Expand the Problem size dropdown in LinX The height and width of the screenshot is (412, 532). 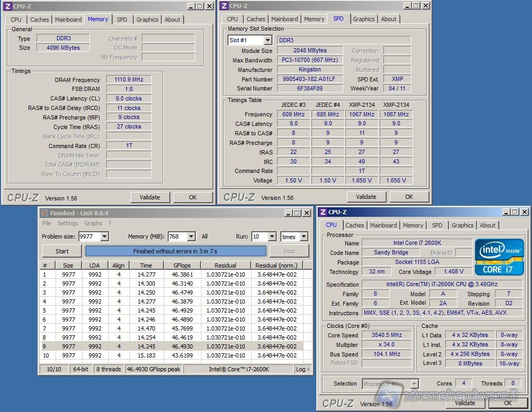(104, 237)
